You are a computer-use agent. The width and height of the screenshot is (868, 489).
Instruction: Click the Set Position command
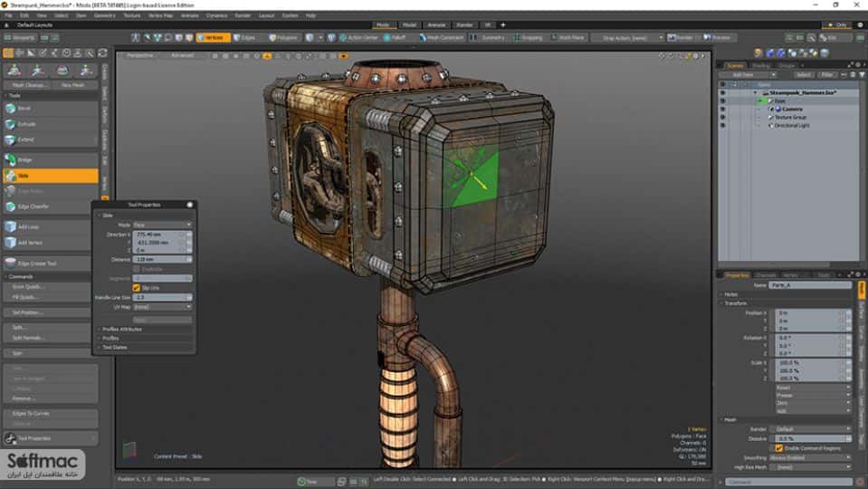[x=47, y=313]
